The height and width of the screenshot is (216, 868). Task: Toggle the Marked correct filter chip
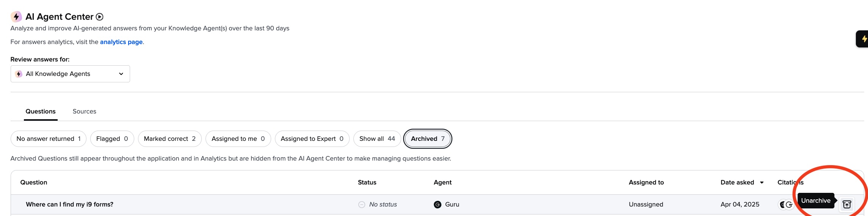pyautogui.click(x=170, y=139)
